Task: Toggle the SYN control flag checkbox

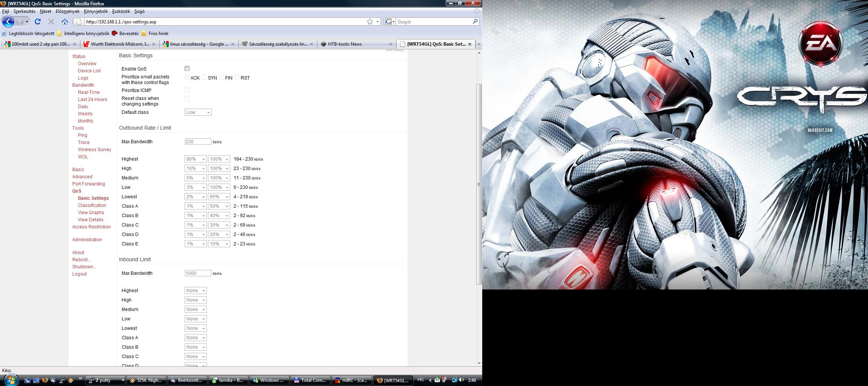Action: click(x=204, y=77)
